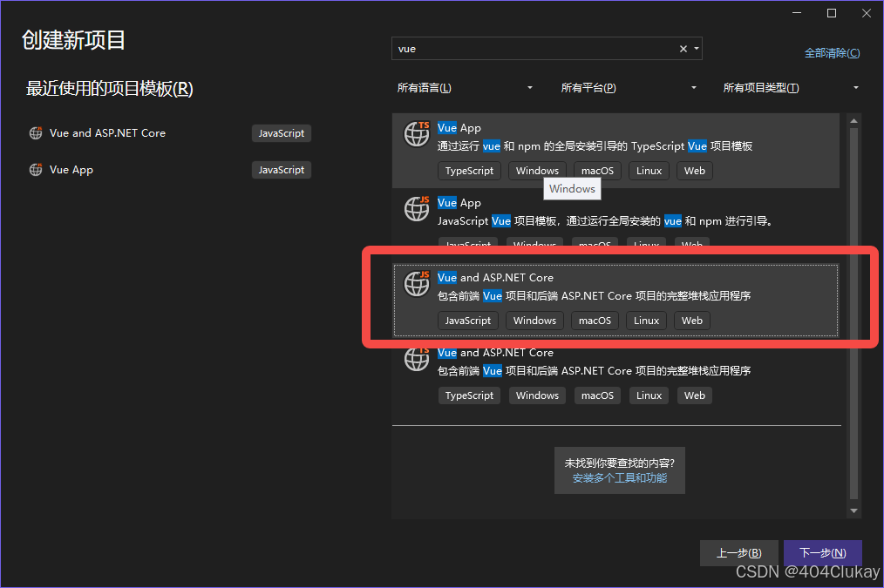The width and height of the screenshot is (884, 588).
Task: Click the scrollbar up arrow of template list
Action: pos(853,120)
